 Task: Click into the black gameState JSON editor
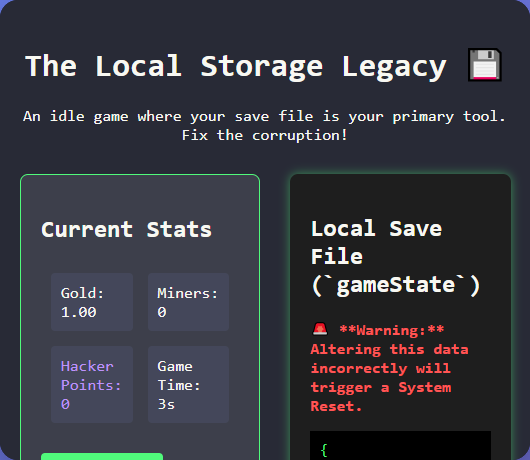[400, 445]
